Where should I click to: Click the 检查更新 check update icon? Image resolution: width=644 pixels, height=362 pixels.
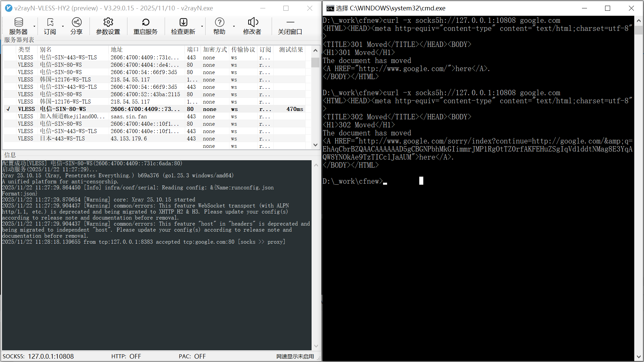click(183, 26)
